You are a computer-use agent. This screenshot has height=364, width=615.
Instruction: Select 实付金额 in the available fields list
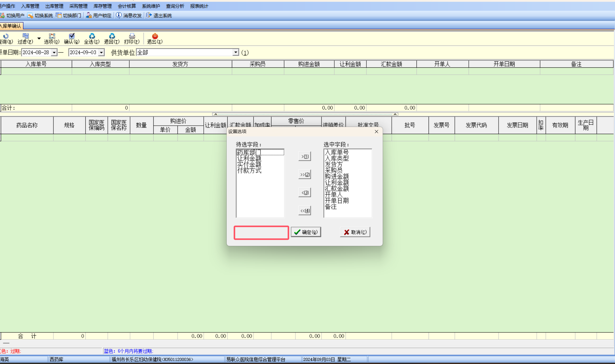point(249,165)
